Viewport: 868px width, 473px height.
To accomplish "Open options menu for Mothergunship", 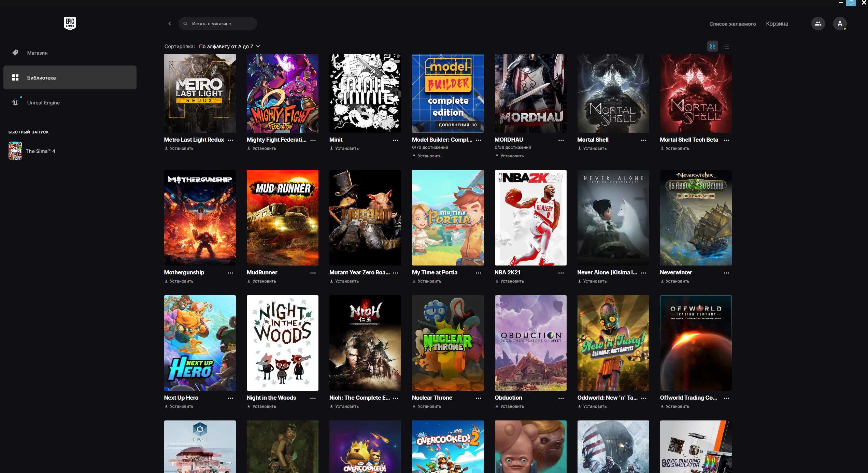I will (x=230, y=273).
